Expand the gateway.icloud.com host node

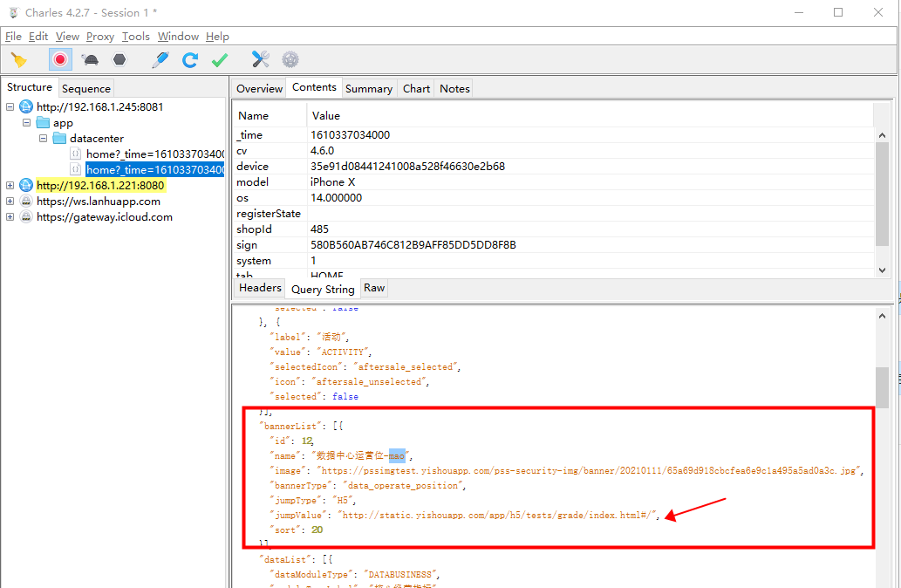click(x=10, y=216)
